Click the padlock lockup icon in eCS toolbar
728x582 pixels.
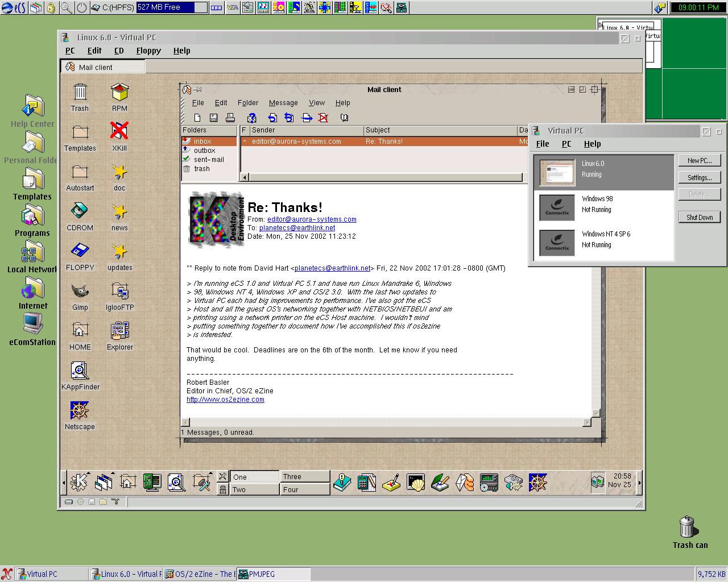(x=51, y=7)
